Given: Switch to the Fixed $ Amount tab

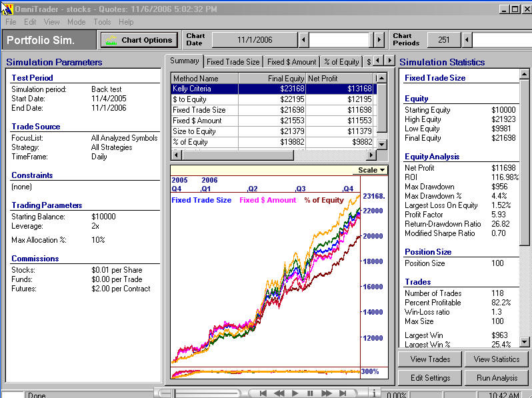Looking at the screenshot, I should click(291, 62).
